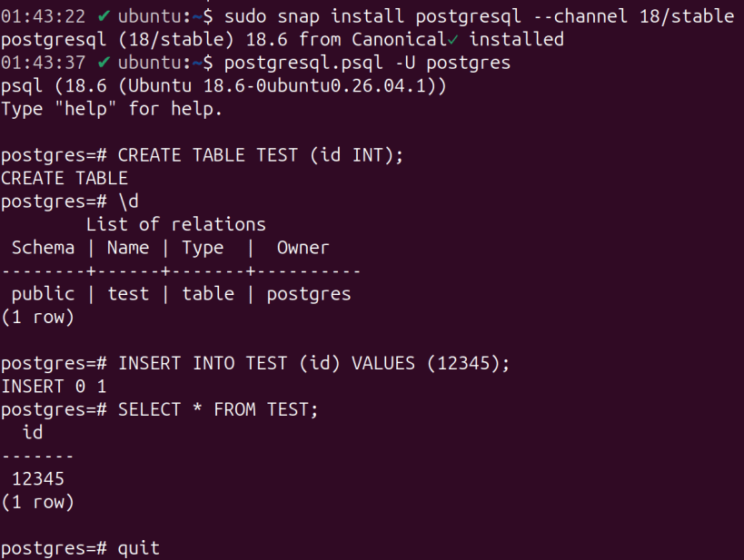Click the green checkmark before postgresql.psql command

[104, 62]
